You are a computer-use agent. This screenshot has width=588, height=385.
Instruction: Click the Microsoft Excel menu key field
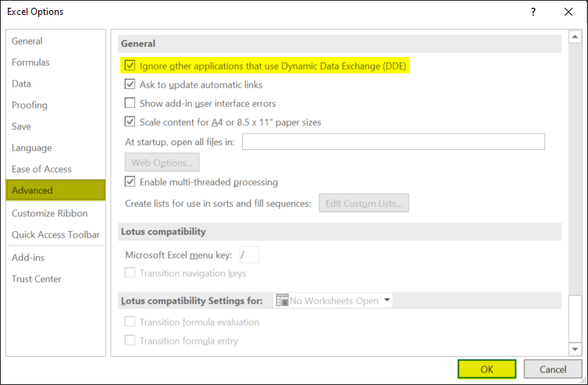(x=249, y=255)
